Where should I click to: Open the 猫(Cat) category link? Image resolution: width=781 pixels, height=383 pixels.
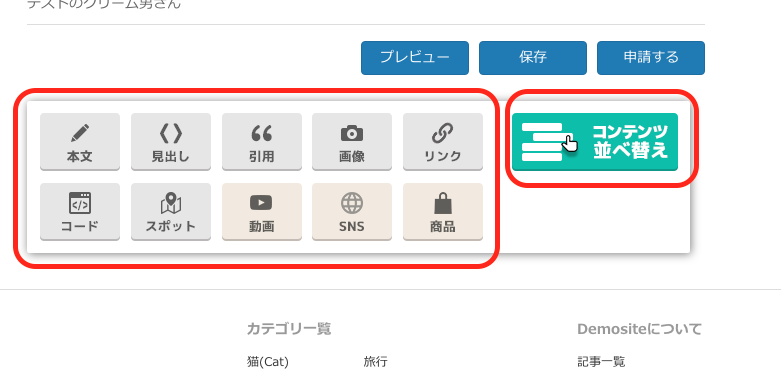267,362
